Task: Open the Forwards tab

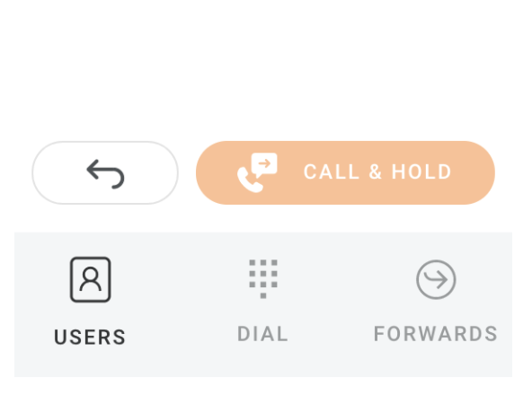Action: point(436,302)
